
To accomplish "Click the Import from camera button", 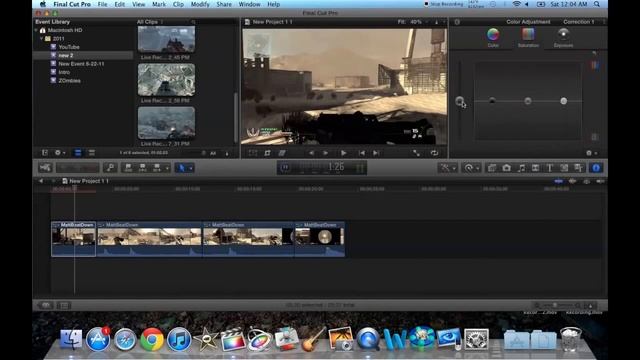I will coord(45,168).
